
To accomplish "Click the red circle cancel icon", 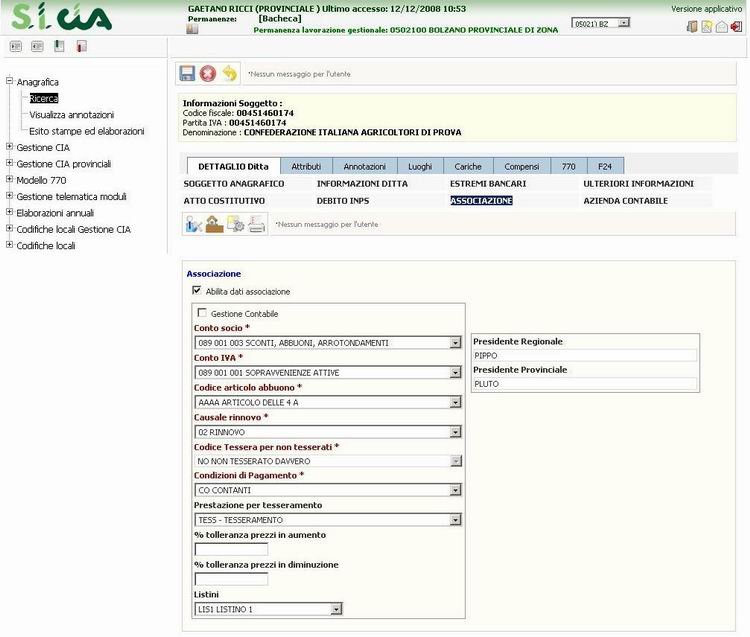I will 208,74.
